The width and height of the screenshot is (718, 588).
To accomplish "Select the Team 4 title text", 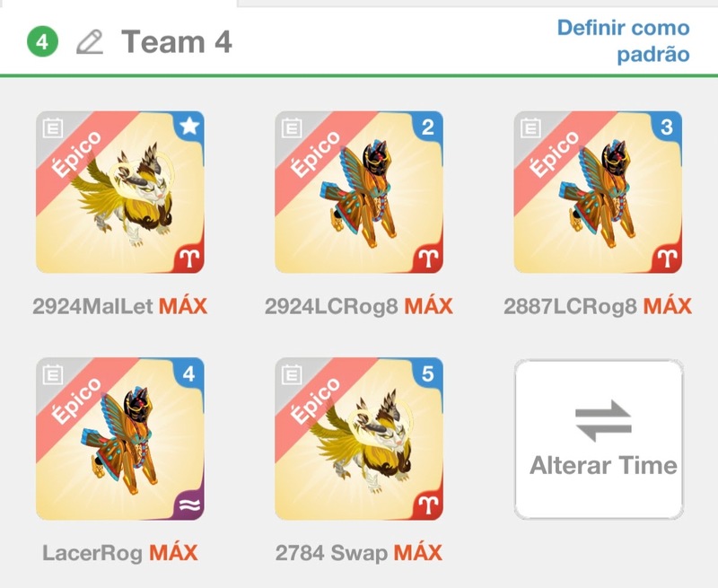I will click(x=176, y=41).
